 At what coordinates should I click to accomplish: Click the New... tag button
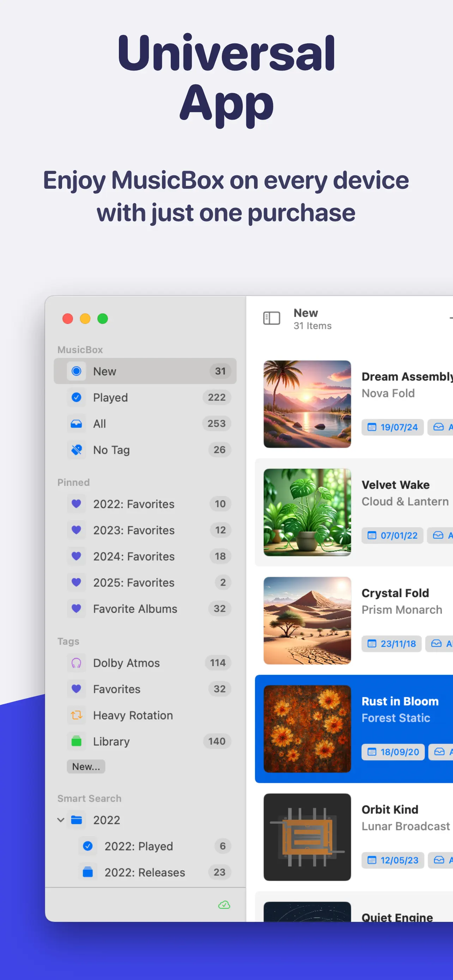(x=86, y=766)
